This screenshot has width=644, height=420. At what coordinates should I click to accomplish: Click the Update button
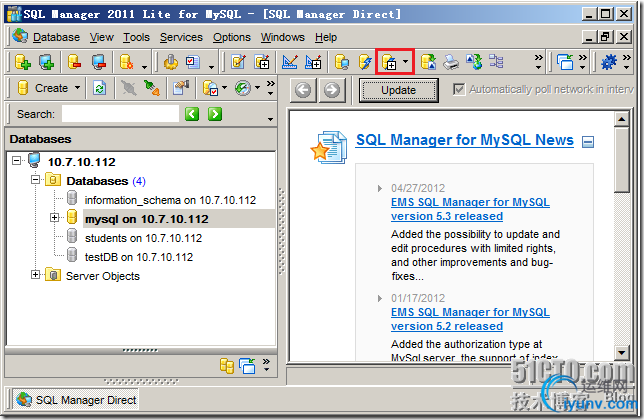pyautogui.click(x=398, y=90)
